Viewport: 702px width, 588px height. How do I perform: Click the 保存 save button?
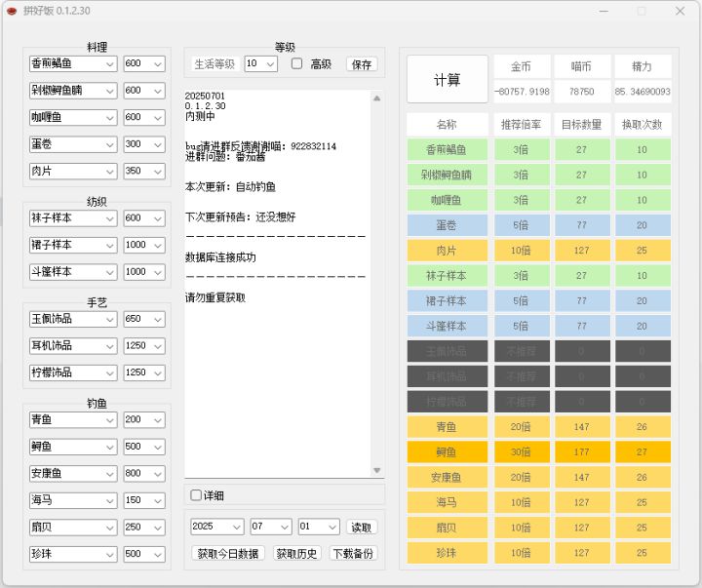point(362,64)
